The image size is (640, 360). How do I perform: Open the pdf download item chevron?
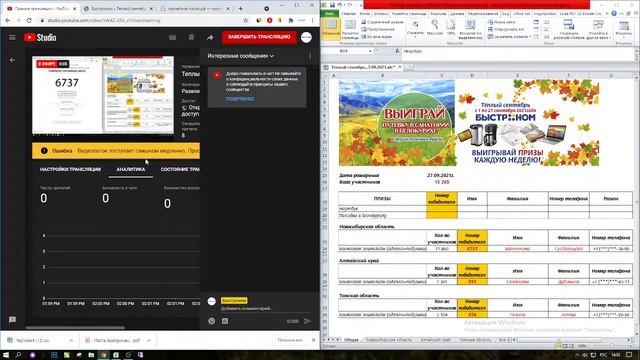tap(149, 340)
